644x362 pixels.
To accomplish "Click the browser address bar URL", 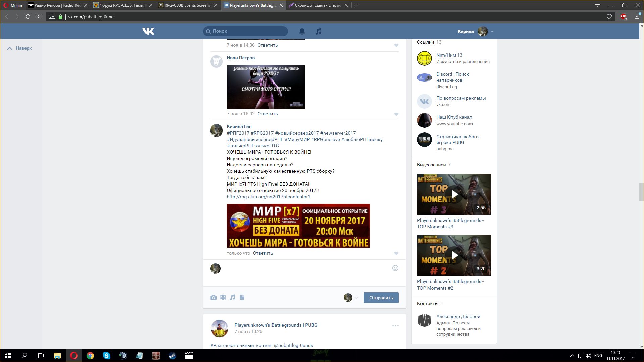I will point(92,17).
